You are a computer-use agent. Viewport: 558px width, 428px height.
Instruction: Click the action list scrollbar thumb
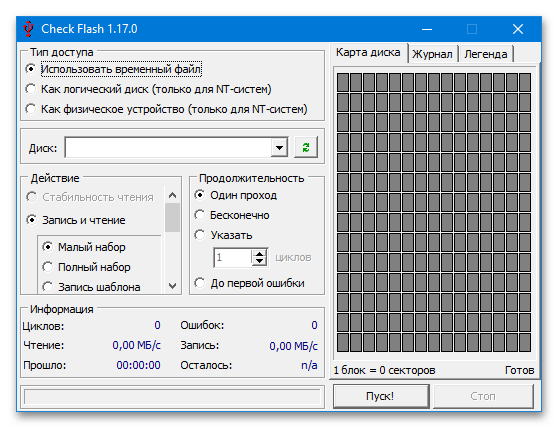(173, 217)
